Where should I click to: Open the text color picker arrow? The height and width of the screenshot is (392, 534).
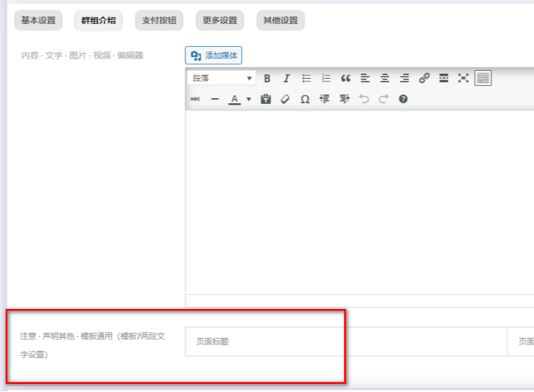(249, 99)
